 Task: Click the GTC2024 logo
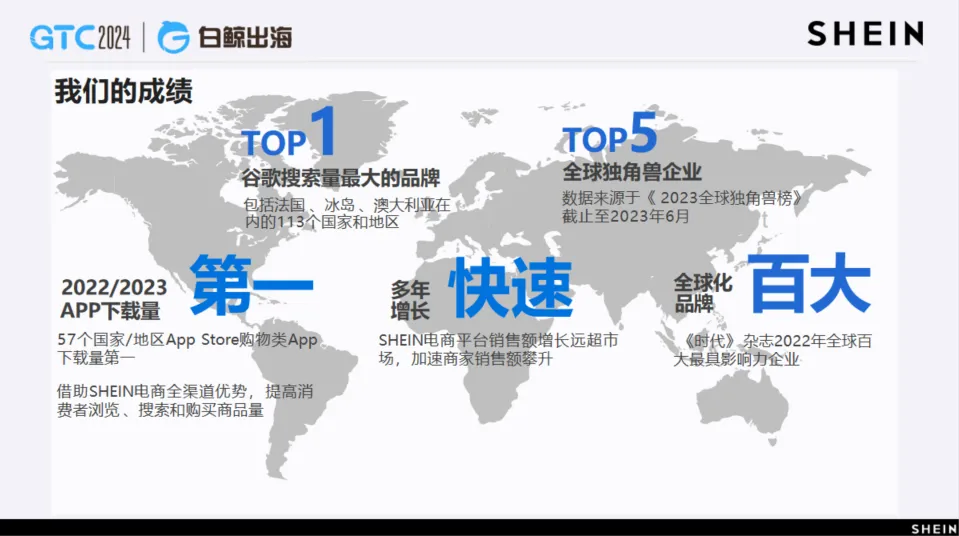coord(80,38)
